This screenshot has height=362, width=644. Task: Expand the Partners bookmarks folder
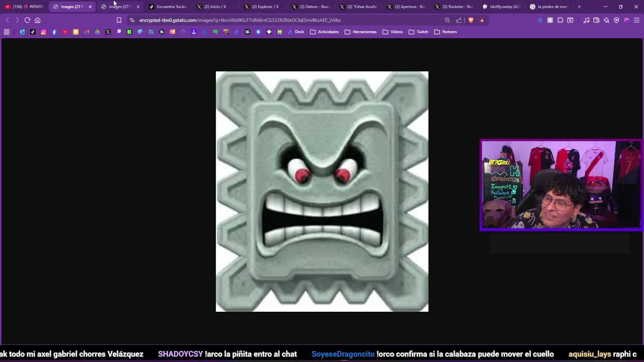coord(445,32)
